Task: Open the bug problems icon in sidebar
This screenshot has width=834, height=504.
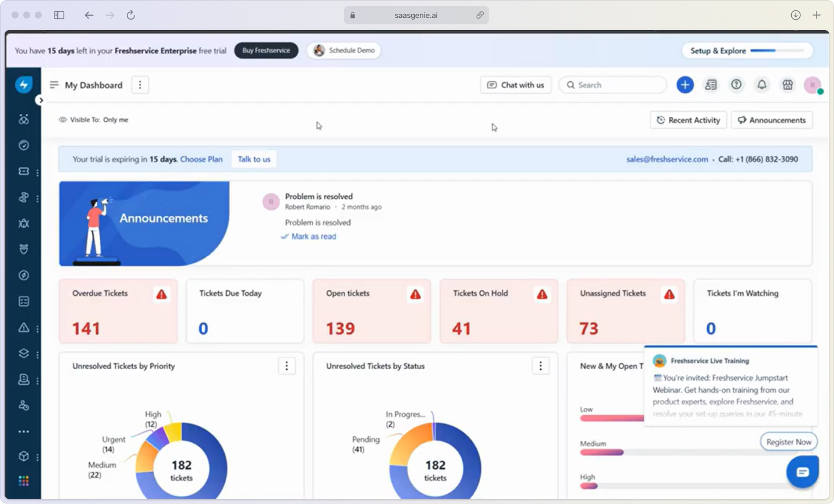Action: (x=24, y=223)
